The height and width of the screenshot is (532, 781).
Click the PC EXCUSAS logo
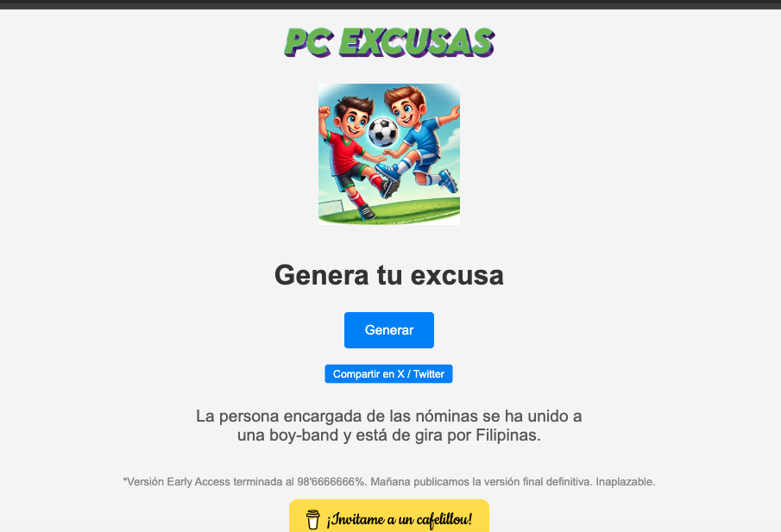click(389, 41)
